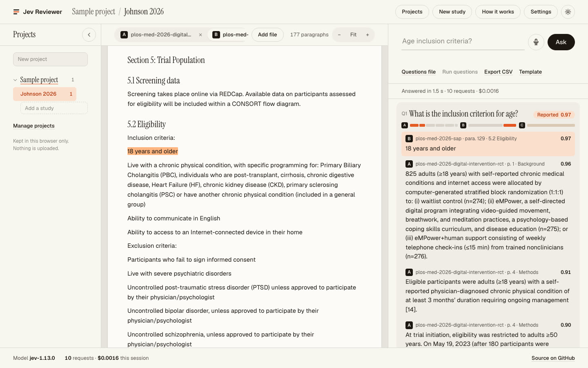The height and width of the screenshot is (368, 588).
Task: Click Sample project breadcrumb
Action: [x=94, y=11]
